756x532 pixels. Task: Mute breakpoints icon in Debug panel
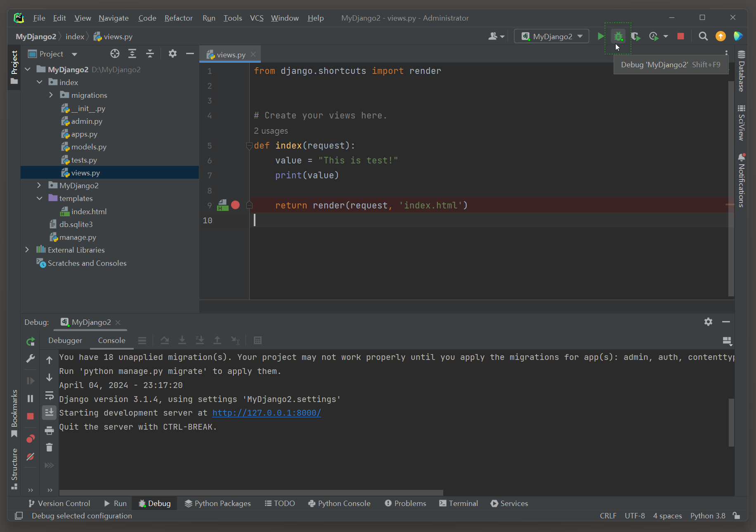31,456
